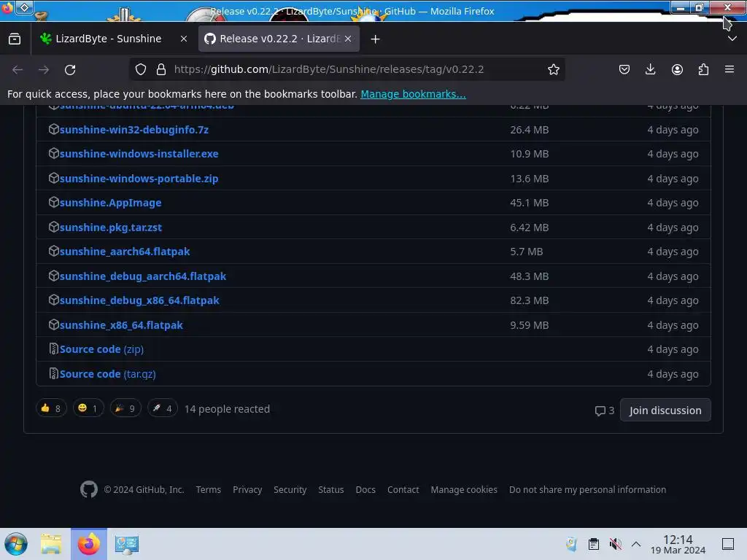Open the 3 comments discussion icon
Screen dimensions: 747x560
605,411
